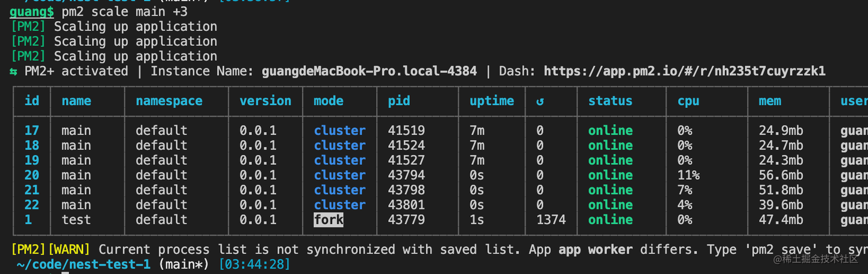Click the [03:44:28] timestamp in prompt
This screenshot has width=868, height=274.
click(x=254, y=264)
